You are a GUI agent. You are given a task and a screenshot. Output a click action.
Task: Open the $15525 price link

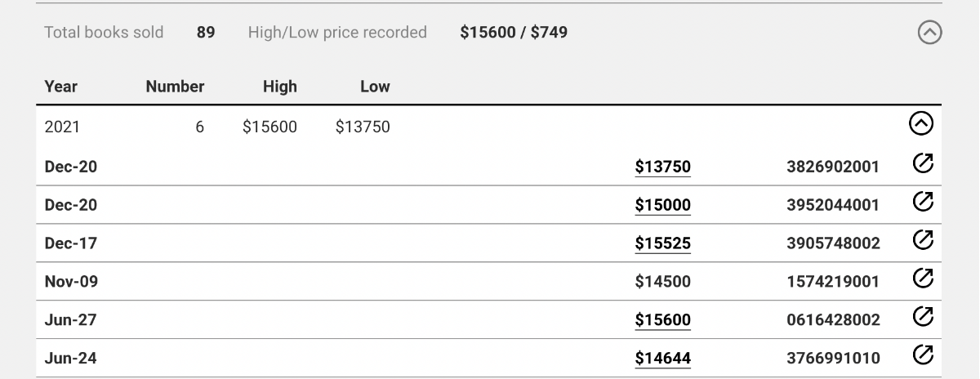662,243
